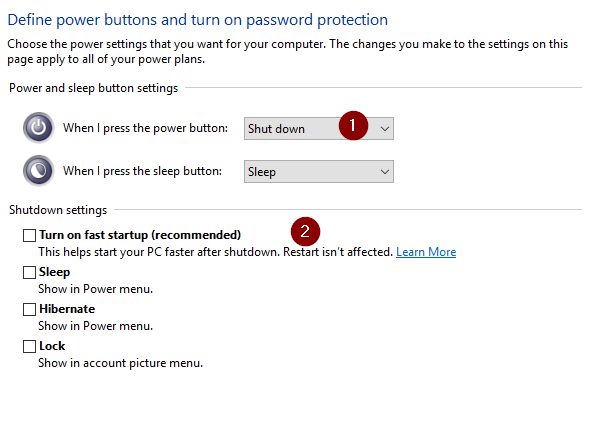Viewport: 611px width, 430px height.
Task: Select the 'When I press the sleep button' label
Action: (x=142, y=171)
